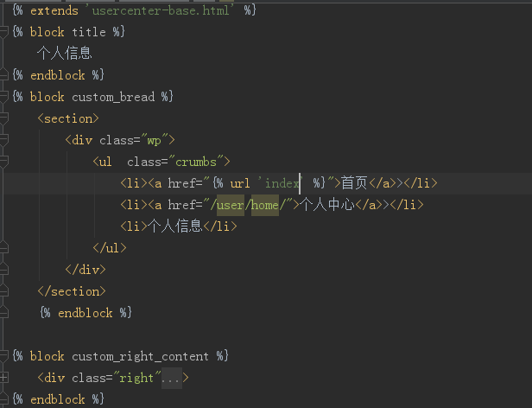Click the folded '...' placeholder after "right"
The height and width of the screenshot is (408, 532).
pos(172,378)
